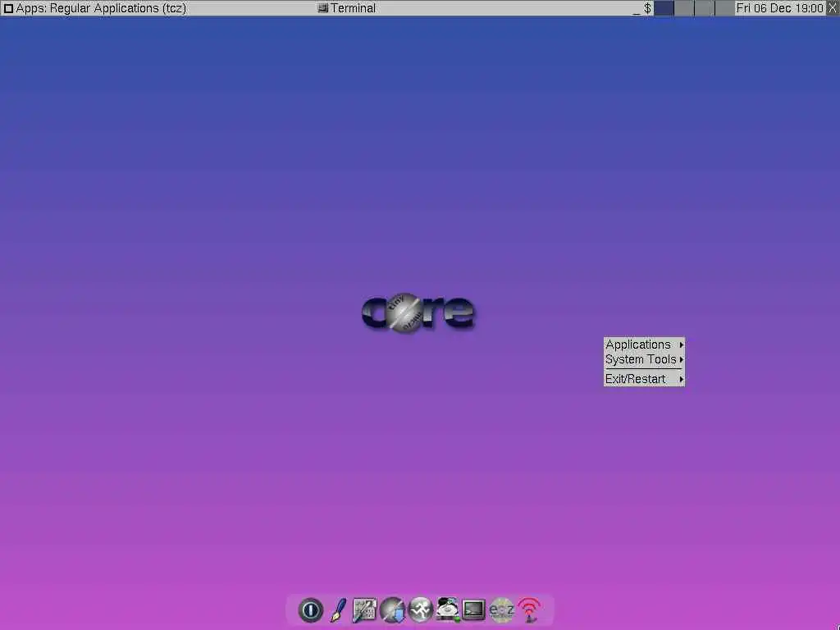This screenshot has height=630, width=840.
Task: Select the active blue desktop in pager
Action: pyautogui.click(x=664, y=8)
